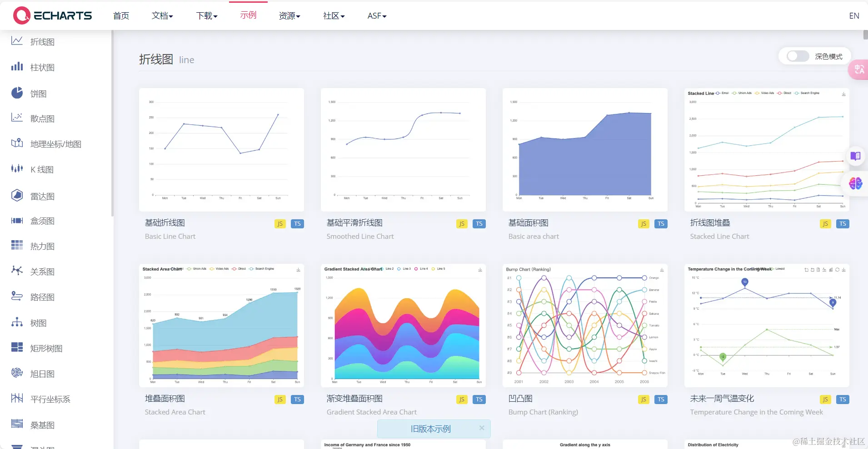
Task: Switch to the 社区 community menu
Action: point(333,15)
